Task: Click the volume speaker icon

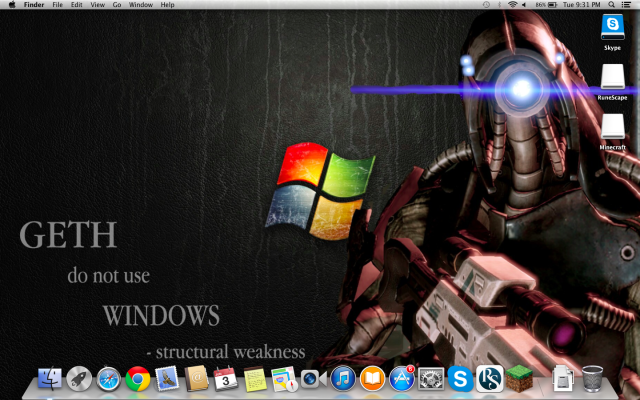Action: [x=524, y=4]
